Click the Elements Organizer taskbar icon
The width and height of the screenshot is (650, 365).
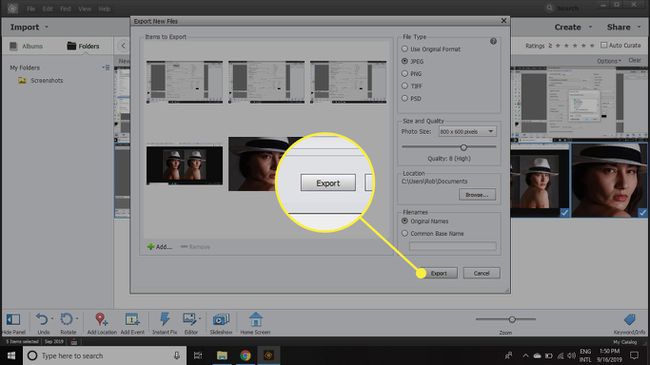click(269, 355)
